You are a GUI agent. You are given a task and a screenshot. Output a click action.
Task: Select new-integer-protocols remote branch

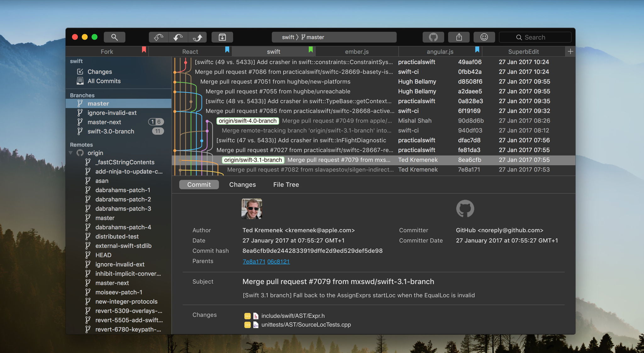(126, 301)
